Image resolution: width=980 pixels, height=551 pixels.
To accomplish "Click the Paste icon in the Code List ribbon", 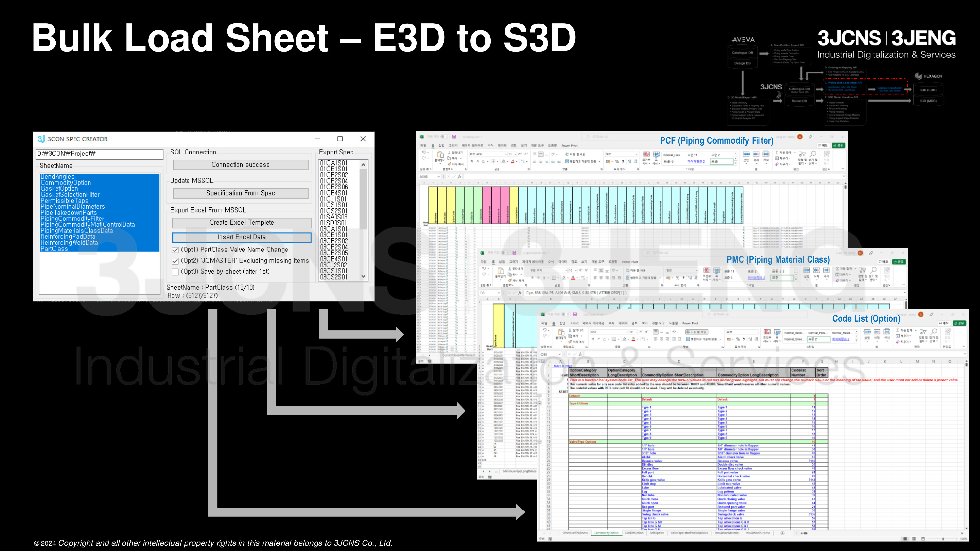I will (561, 332).
